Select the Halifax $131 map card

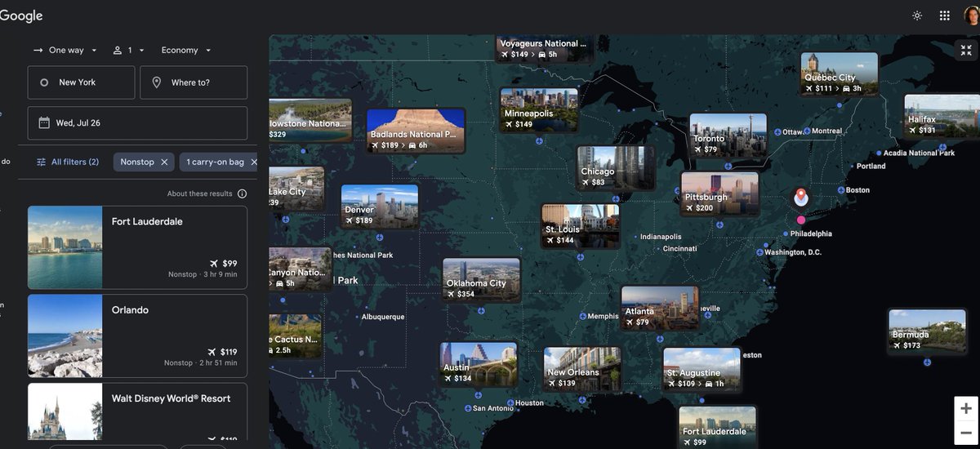(942, 116)
